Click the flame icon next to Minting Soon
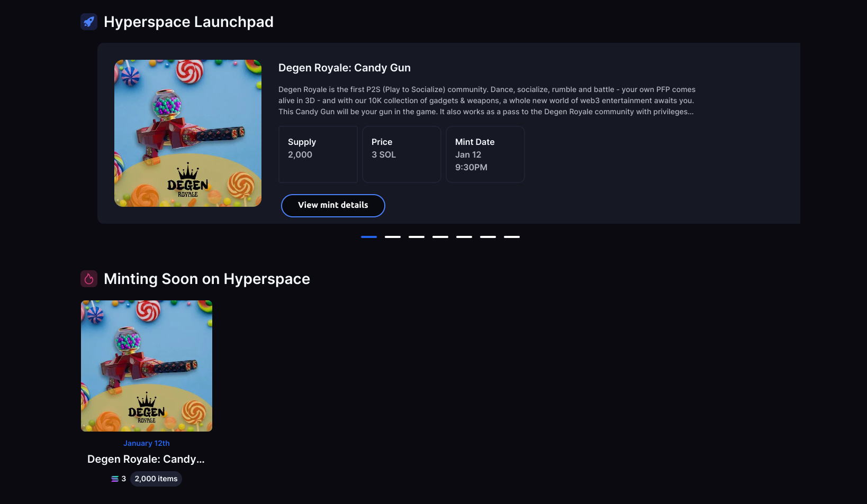 pyautogui.click(x=89, y=279)
